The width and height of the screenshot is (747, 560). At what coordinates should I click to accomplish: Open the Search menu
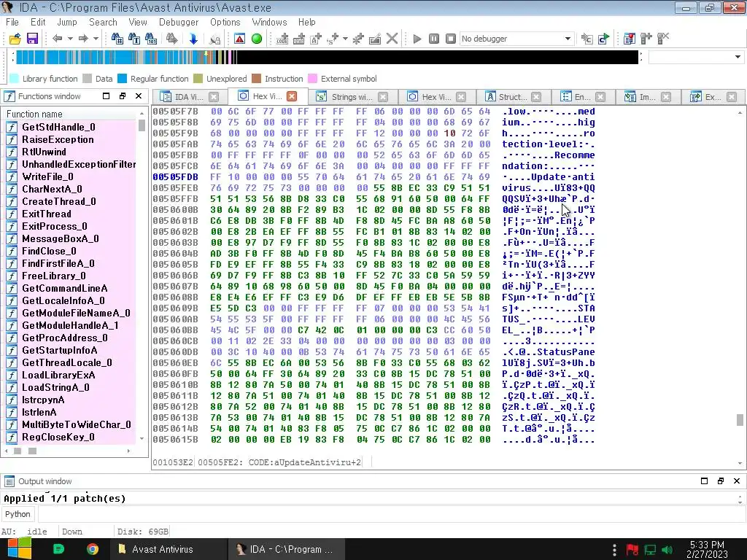click(103, 22)
